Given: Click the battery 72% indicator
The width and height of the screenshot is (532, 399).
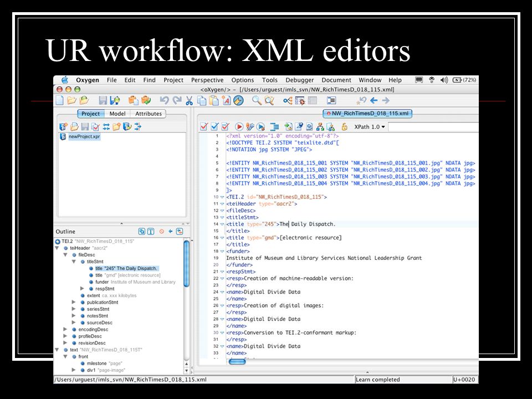Looking at the screenshot, I should [464, 80].
